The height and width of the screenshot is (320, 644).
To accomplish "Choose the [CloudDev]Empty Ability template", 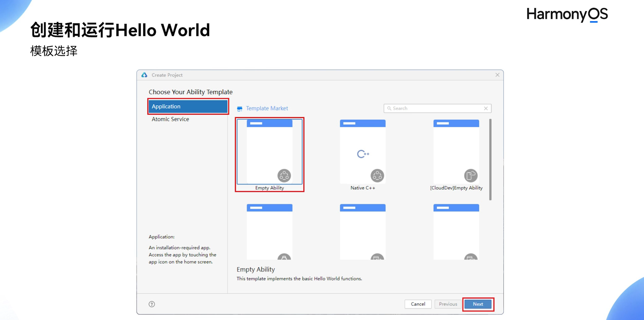I will tap(456, 155).
